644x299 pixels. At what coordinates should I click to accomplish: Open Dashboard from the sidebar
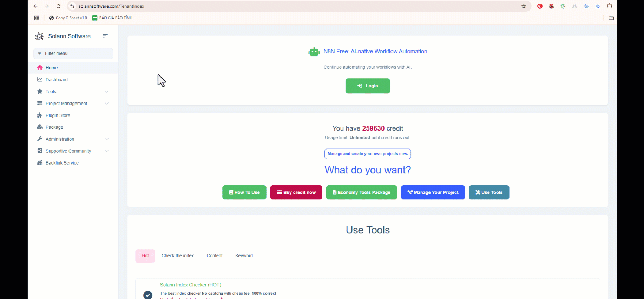click(57, 80)
